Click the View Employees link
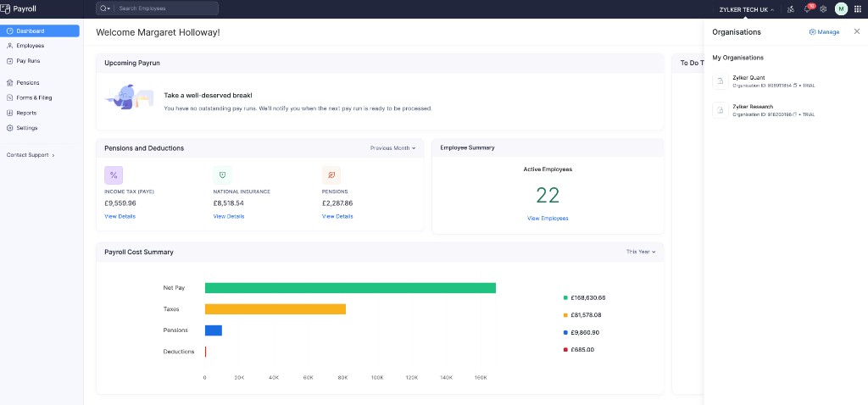This screenshot has height=405, width=868. pos(548,219)
